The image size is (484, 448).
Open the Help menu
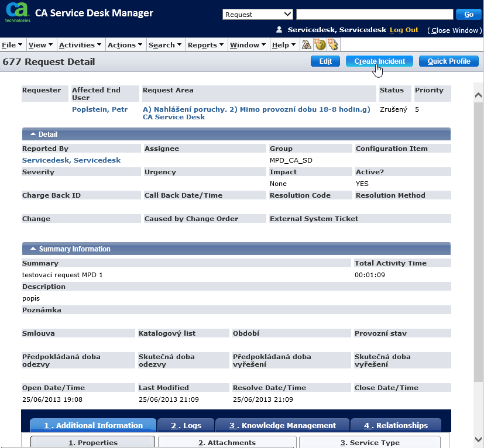coord(284,45)
